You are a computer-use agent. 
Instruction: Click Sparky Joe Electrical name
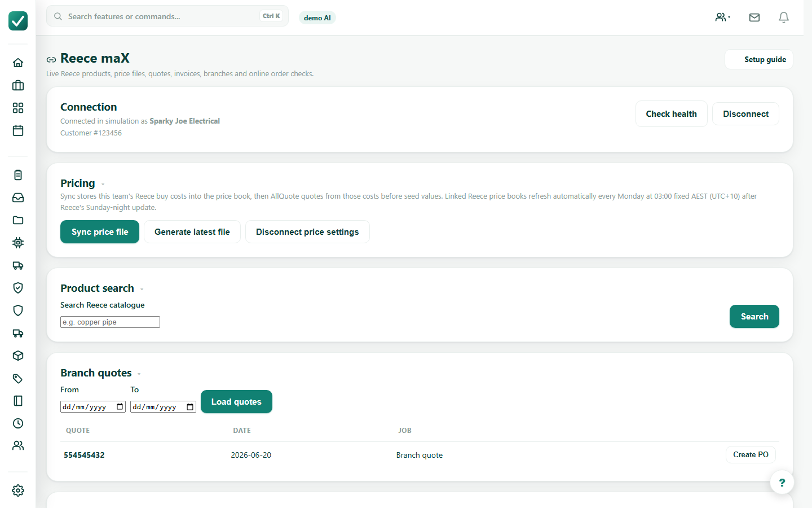[x=184, y=121]
